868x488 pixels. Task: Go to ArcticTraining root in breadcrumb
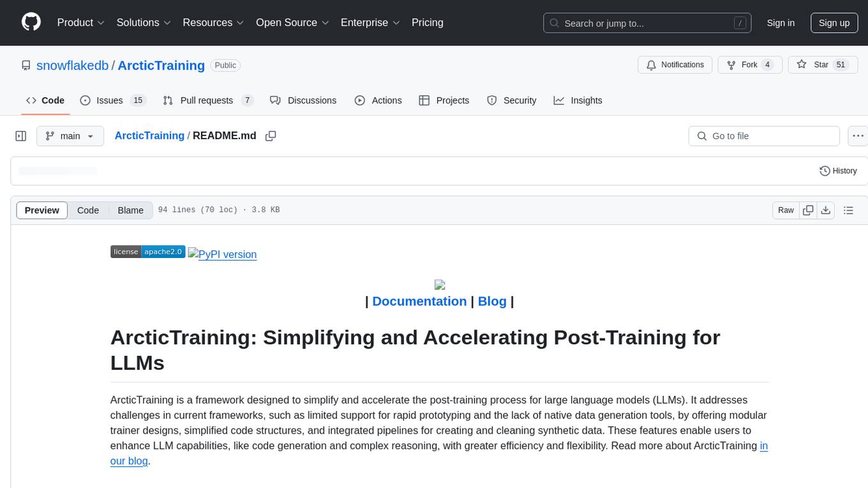click(149, 135)
